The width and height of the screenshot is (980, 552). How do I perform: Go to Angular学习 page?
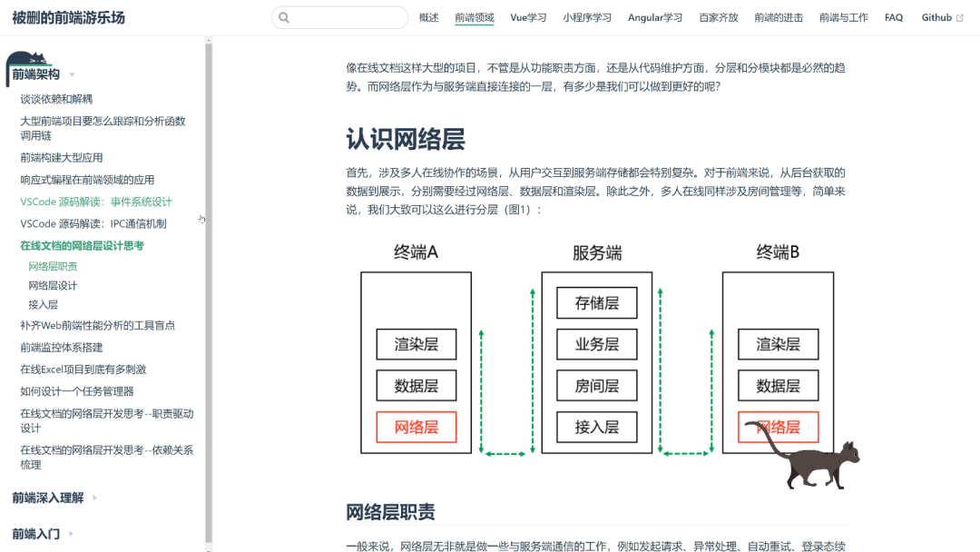[x=654, y=18]
